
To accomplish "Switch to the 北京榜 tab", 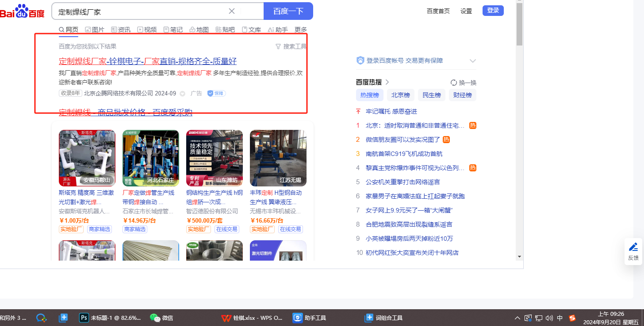I will (x=401, y=95).
